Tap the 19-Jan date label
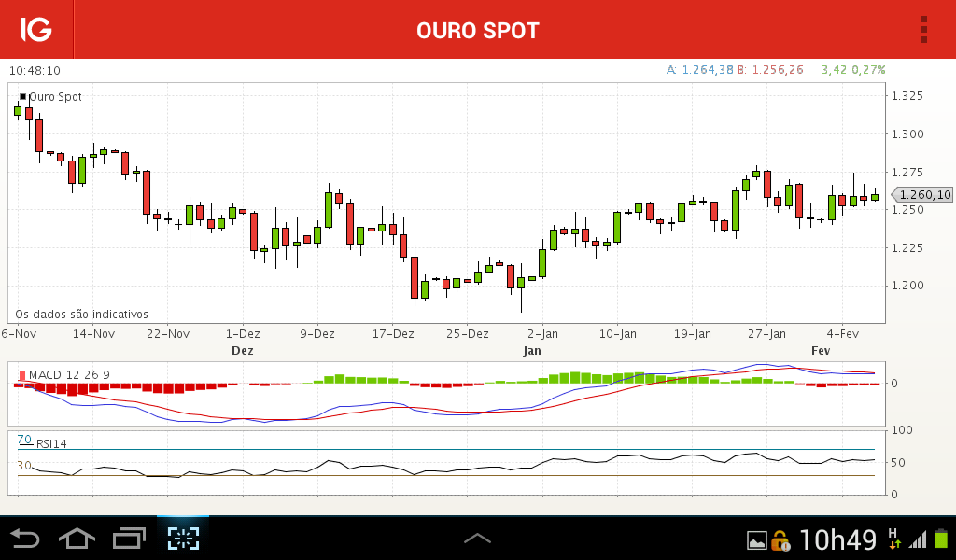Screen dimensions: 956x560 click(692, 334)
